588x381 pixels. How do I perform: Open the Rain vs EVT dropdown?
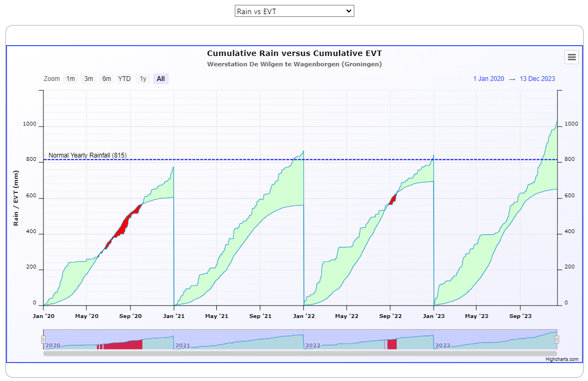pyautogui.click(x=294, y=11)
